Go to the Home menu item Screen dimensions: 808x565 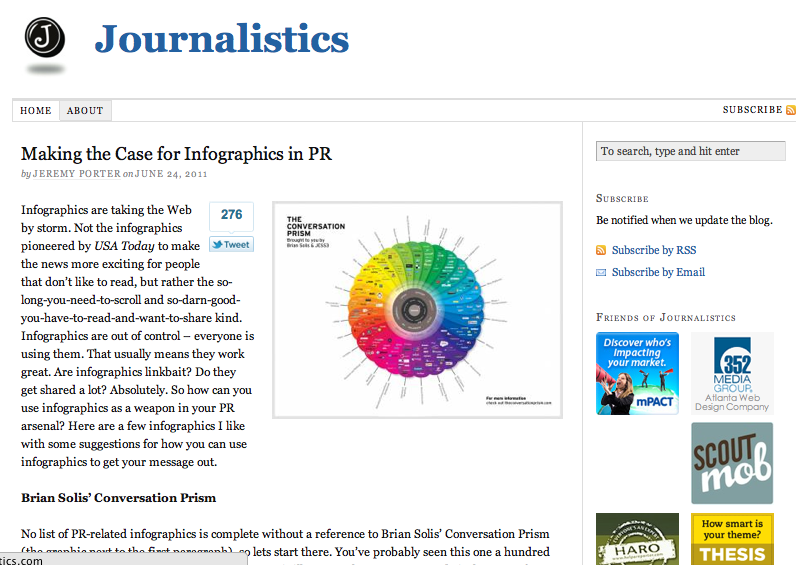click(x=36, y=111)
